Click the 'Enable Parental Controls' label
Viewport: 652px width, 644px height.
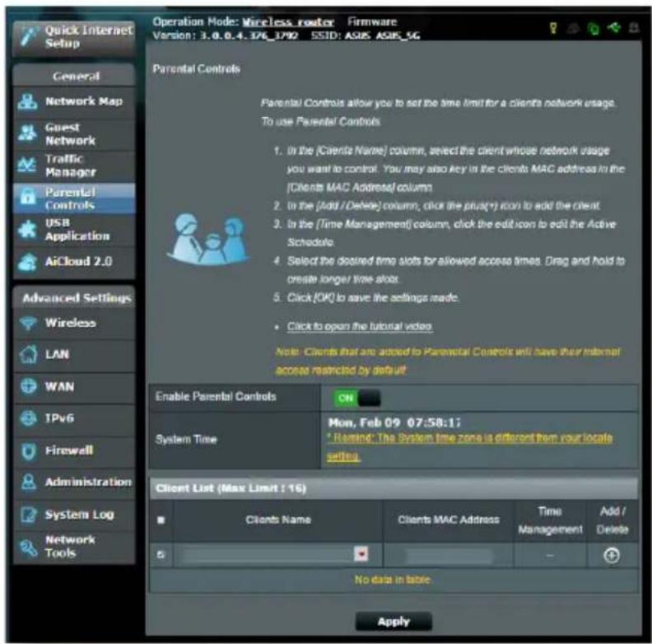[x=216, y=397]
